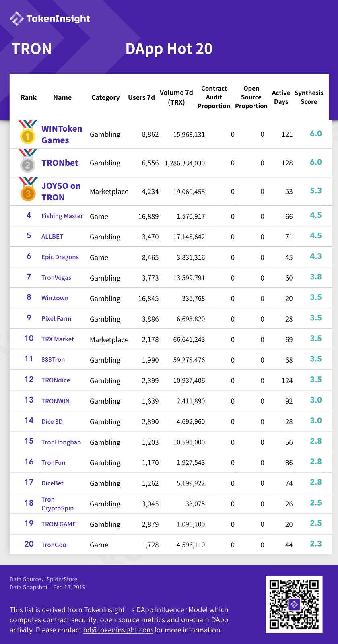Screen dimensions: 338x644
Task: Click the bronze third-place medal icon
Action: point(28,189)
